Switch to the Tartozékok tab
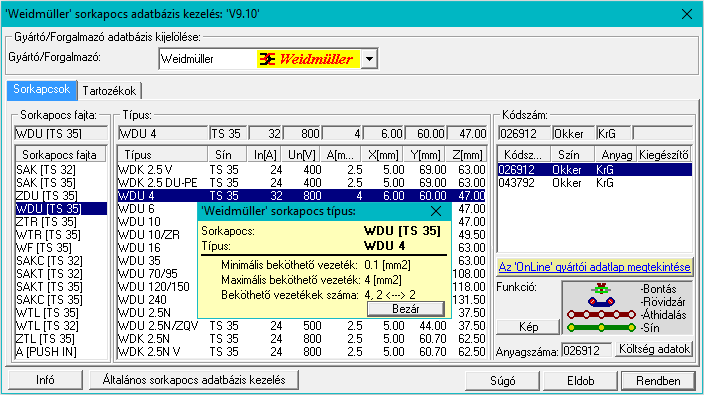The height and width of the screenshot is (395, 704). (109, 91)
